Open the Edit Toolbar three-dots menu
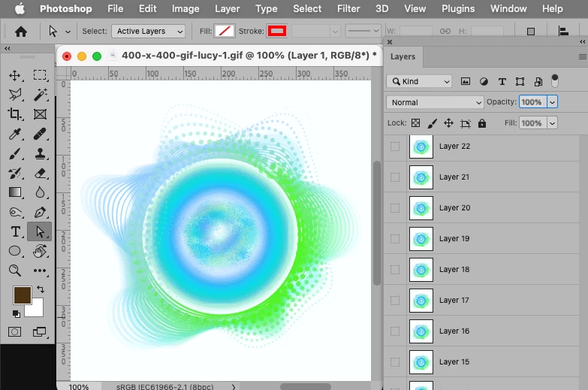588x390 pixels. pos(40,271)
